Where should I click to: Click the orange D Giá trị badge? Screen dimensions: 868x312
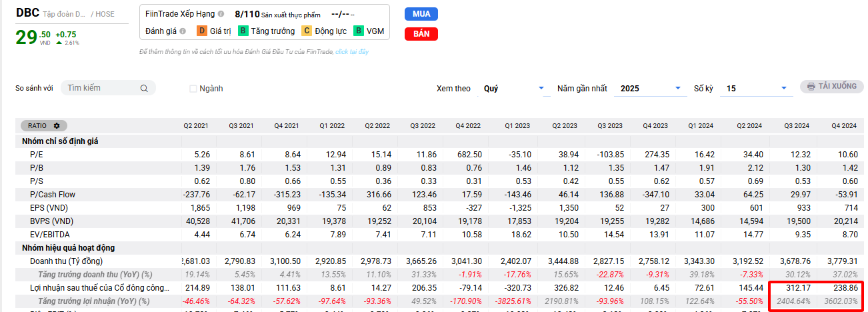pos(202,31)
